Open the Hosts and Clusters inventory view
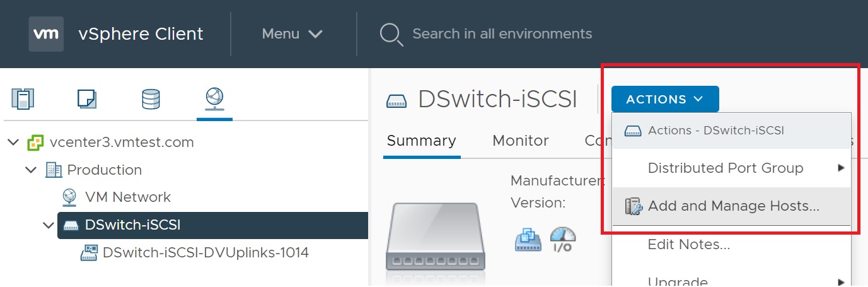Viewport: 868px width, 287px height. click(23, 99)
